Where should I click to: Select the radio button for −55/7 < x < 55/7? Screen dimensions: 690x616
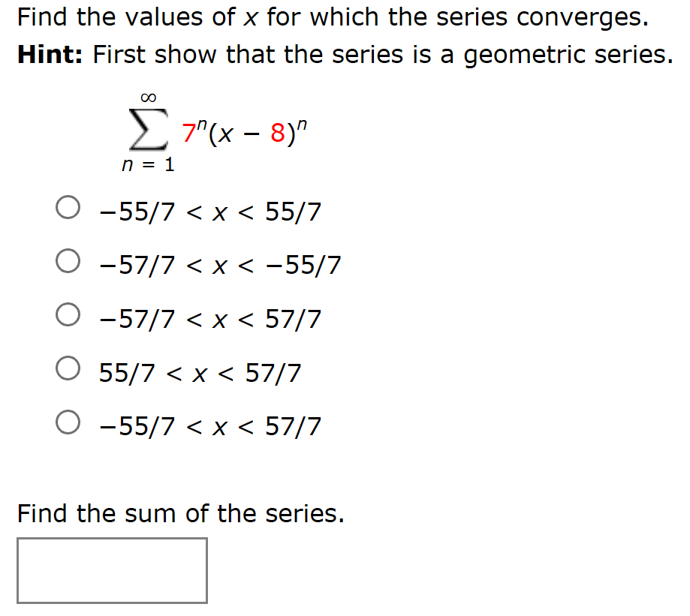coord(68,207)
